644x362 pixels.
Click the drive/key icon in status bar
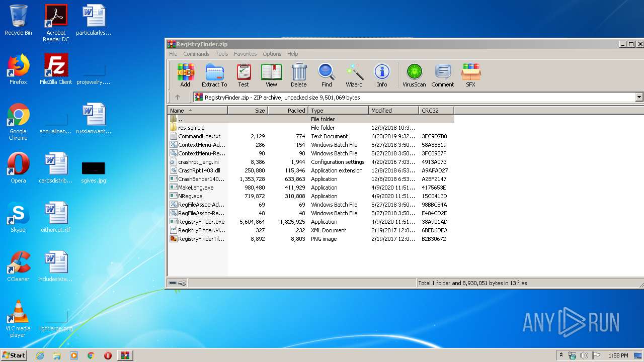177,283
